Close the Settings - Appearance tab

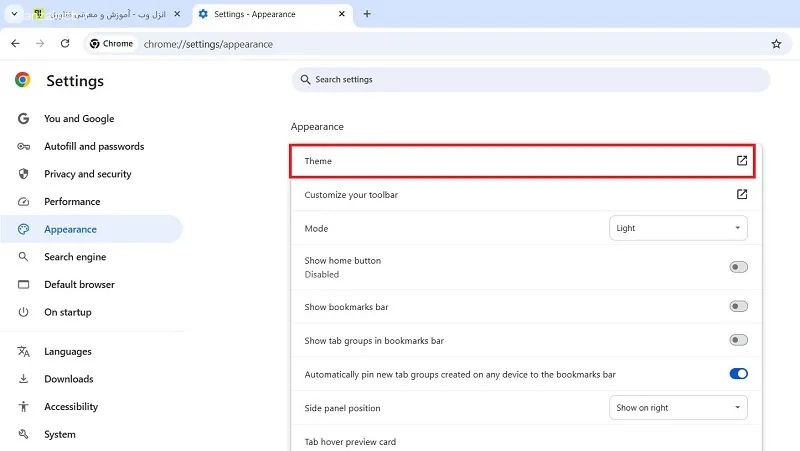click(x=342, y=14)
